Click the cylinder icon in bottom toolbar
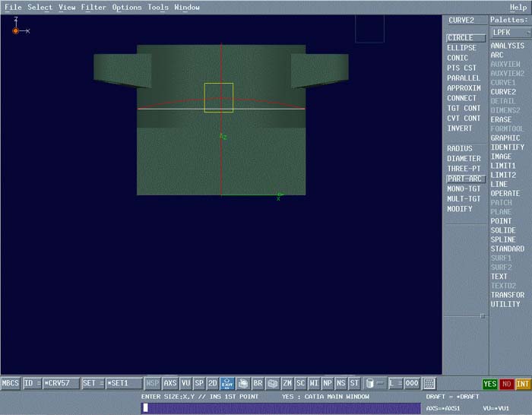The image size is (532, 415). pos(369,384)
